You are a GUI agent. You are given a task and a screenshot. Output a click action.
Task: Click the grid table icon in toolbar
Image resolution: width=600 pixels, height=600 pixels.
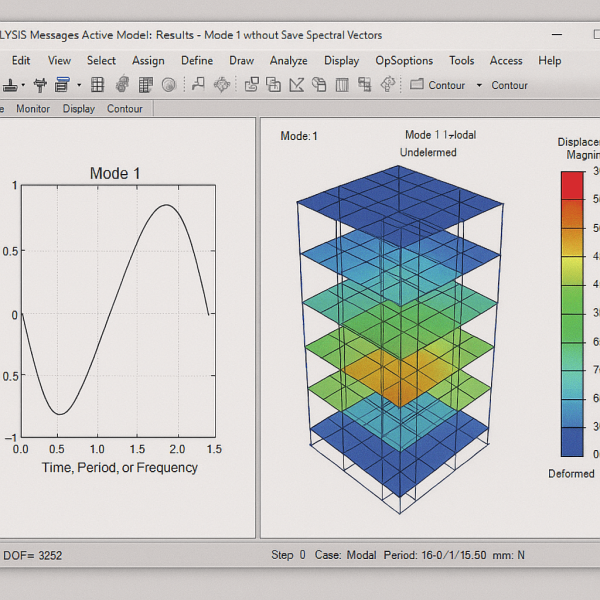tap(96, 85)
